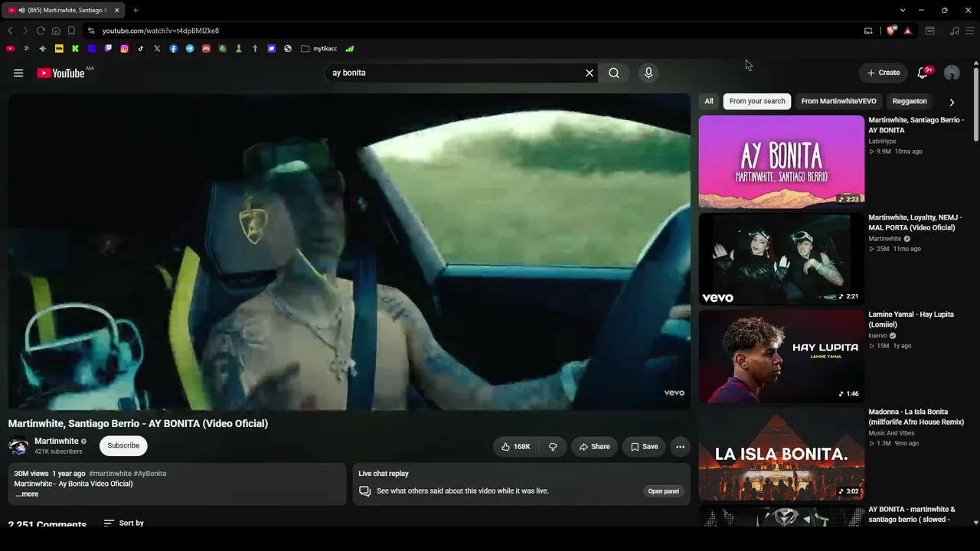Reload the page
Screen dimensions: 980x551
41,31
